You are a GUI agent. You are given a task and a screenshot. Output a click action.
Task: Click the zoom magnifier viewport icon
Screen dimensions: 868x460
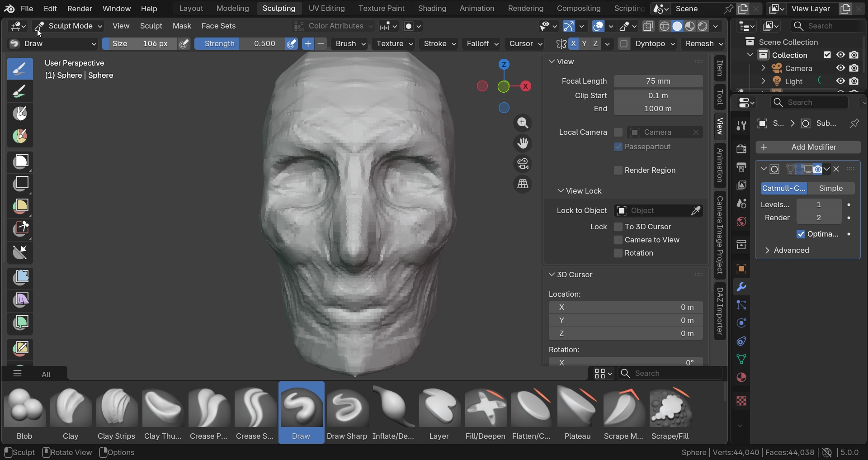(x=523, y=123)
